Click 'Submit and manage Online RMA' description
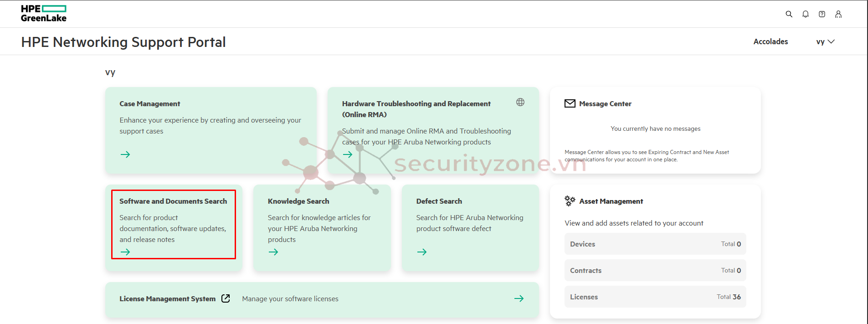868x324 pixels. click(x=426, y=137)
